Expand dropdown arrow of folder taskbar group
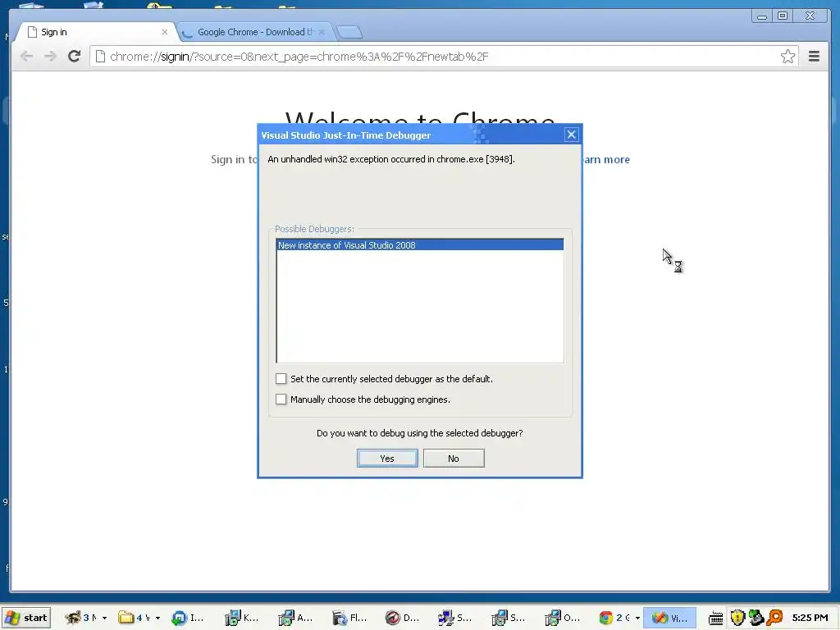The width and height of the screenshot is (840, 630). click(157, 619)
